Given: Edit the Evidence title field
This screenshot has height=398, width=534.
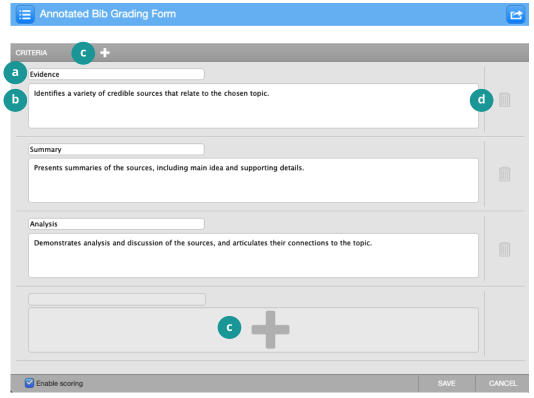Looking at the screenshot, I should (x=116, y=74).
